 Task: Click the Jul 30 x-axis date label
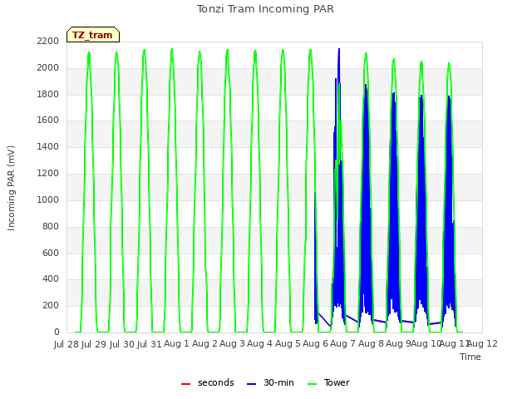121,344
